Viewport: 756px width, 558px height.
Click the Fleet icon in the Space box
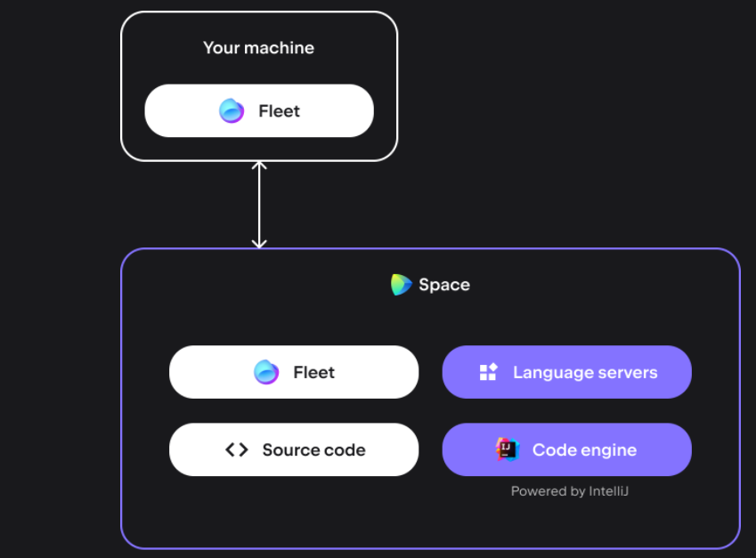click(267, 372)
